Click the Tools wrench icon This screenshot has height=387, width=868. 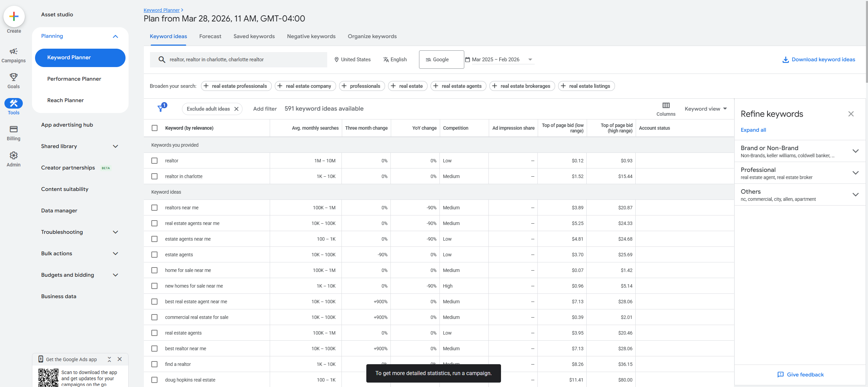[x=14, y=103]
